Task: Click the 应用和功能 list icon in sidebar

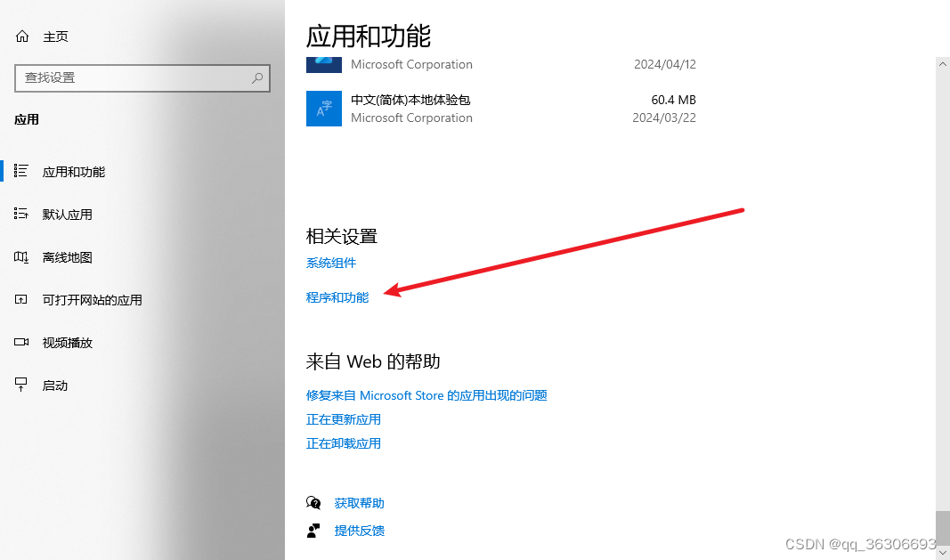Action: tap(21, 171)
